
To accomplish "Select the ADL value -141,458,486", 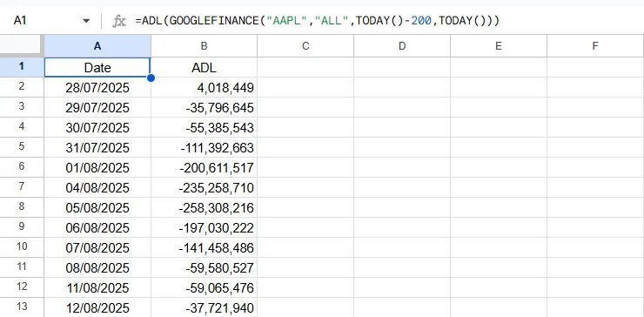I will (x=205, y=247).
